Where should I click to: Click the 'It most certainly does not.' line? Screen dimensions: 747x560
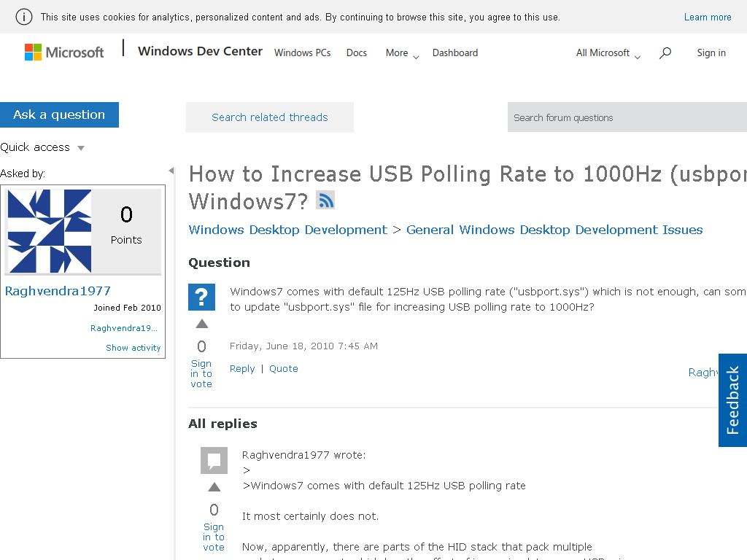(310, 516)
